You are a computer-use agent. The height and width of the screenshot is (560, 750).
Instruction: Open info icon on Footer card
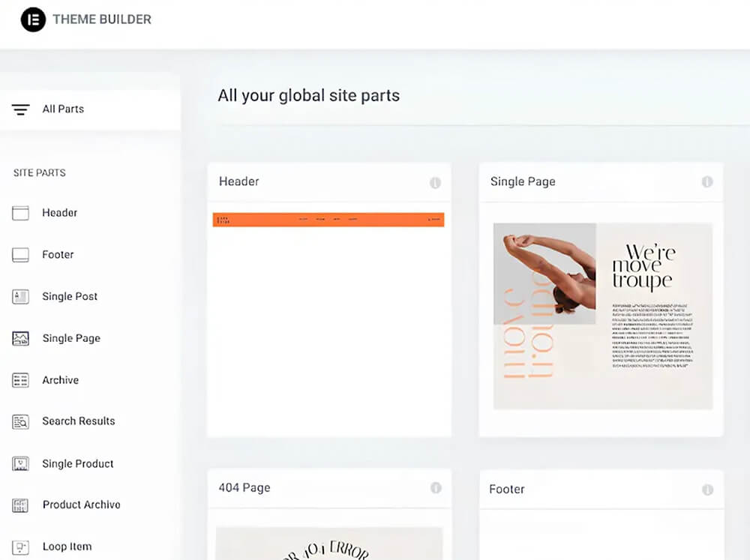(x=707, y=490)
